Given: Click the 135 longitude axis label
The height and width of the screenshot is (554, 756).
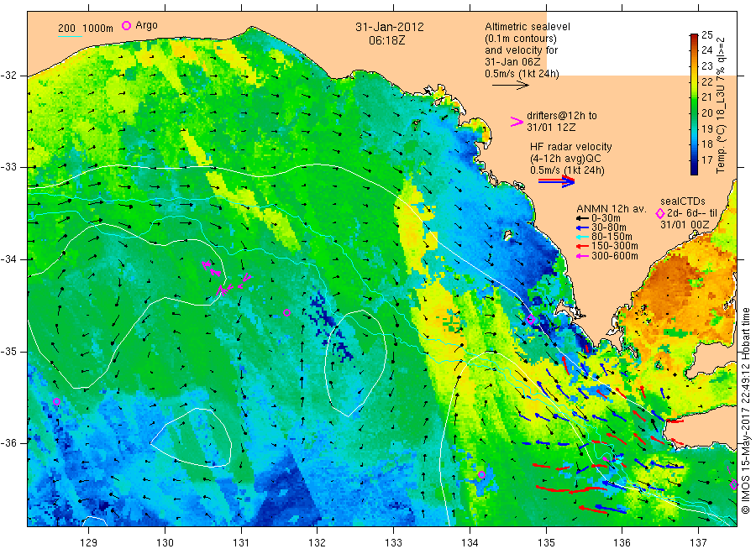Looking at the screenshot, I should point(546,542).
